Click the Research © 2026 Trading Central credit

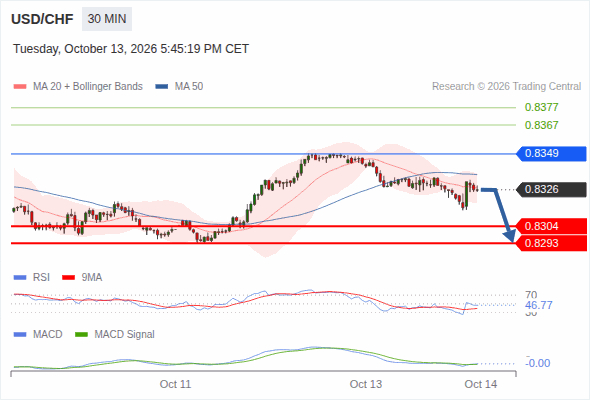[506, 87]
